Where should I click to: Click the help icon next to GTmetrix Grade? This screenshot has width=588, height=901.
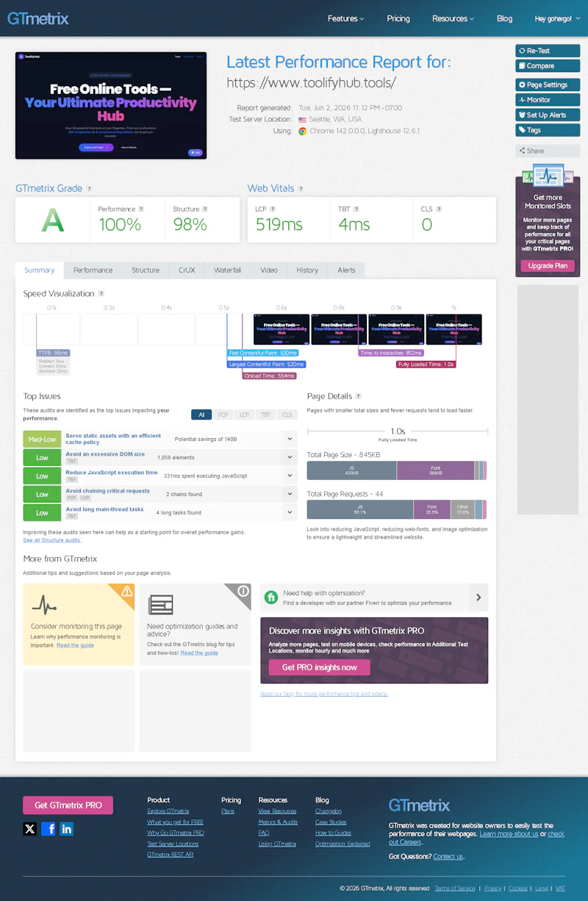click(x=89, y=189)
